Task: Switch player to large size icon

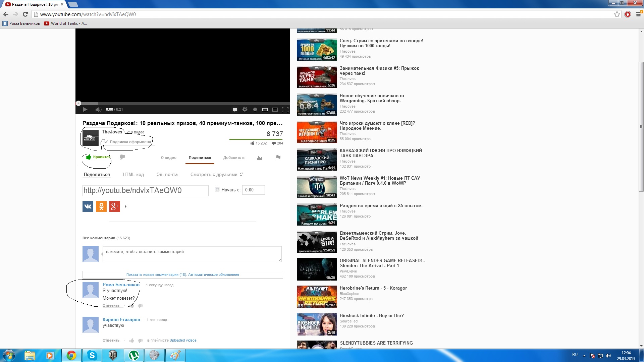Action: click(275, 109)
